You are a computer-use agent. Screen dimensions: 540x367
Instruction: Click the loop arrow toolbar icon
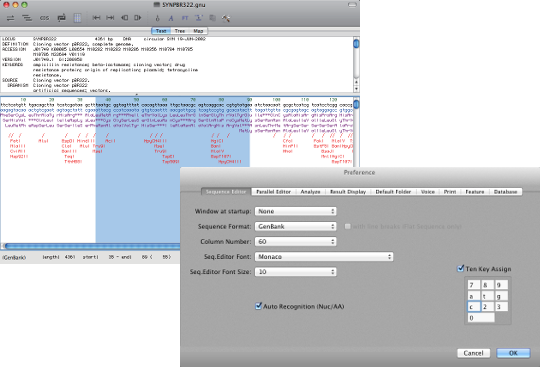coord(62,18)
